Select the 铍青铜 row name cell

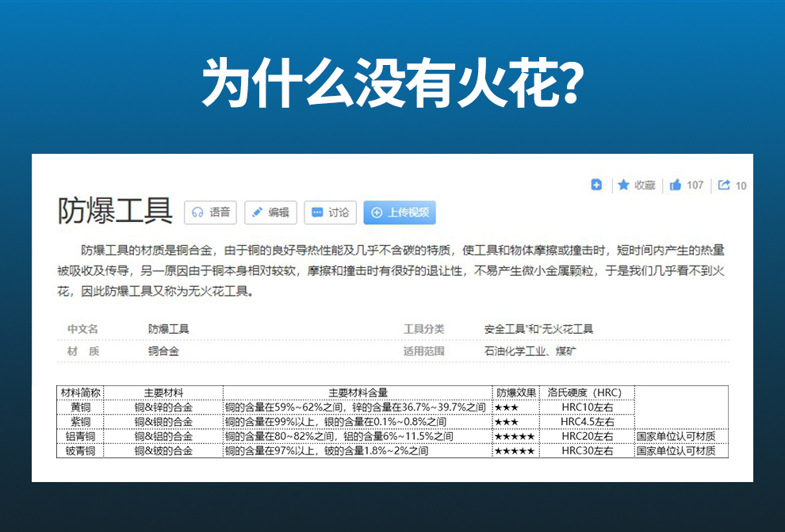point(80,451)
